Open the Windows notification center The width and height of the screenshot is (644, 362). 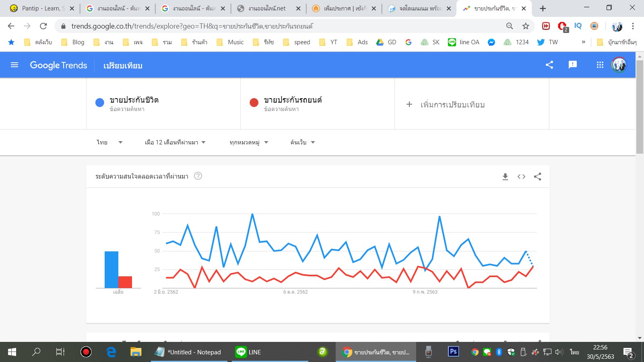tap(629, 352)
